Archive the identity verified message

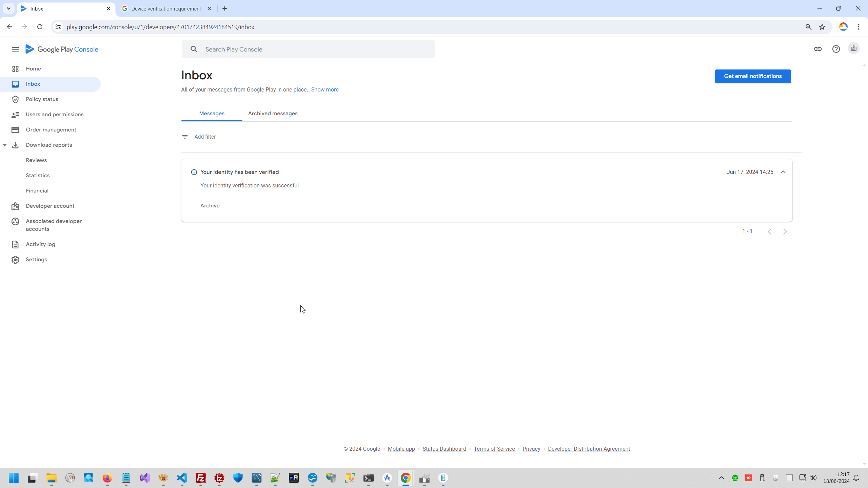210,206
